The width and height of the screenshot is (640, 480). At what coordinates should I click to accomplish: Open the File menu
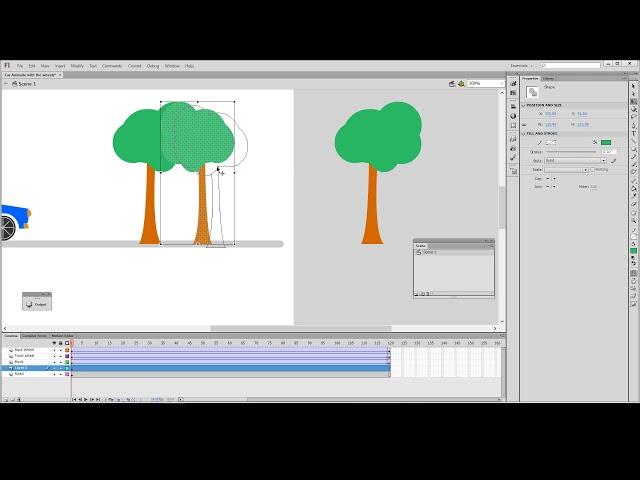pos(20,66)
